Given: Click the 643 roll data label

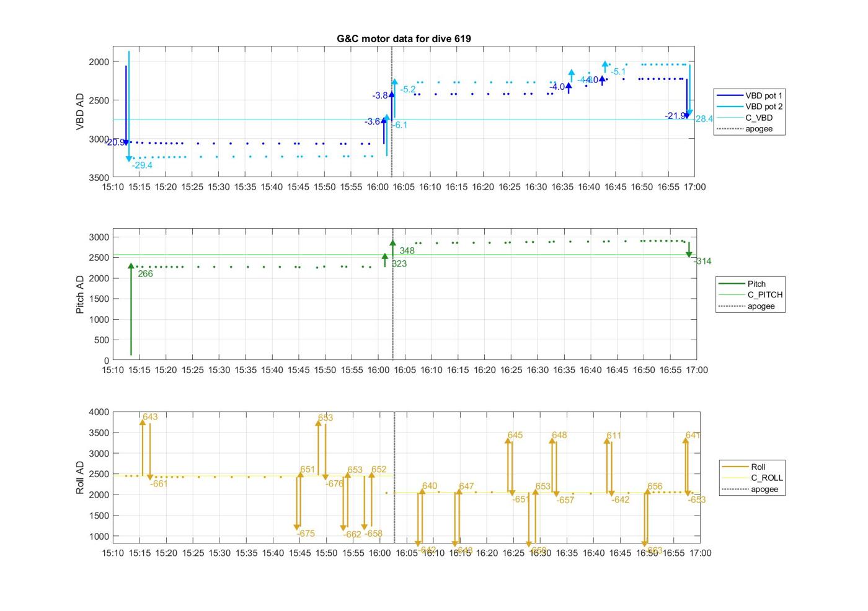Looking at the screenshot, I should point(150,417).
